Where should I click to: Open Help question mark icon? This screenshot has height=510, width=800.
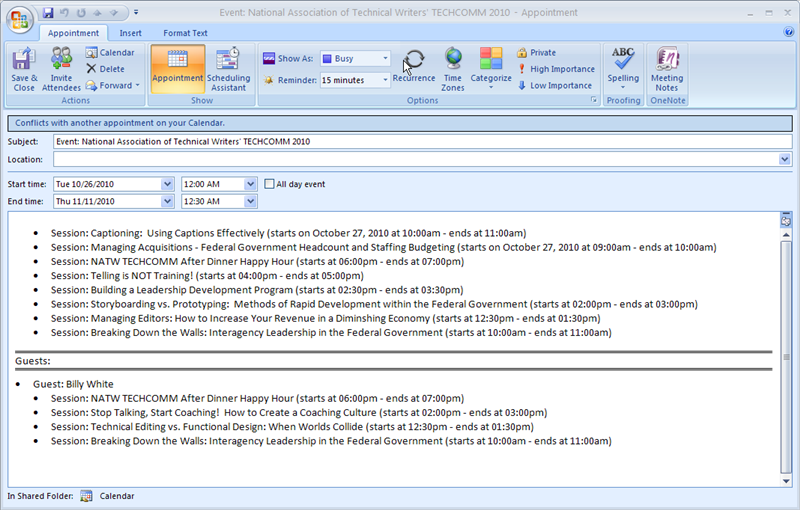788,33
